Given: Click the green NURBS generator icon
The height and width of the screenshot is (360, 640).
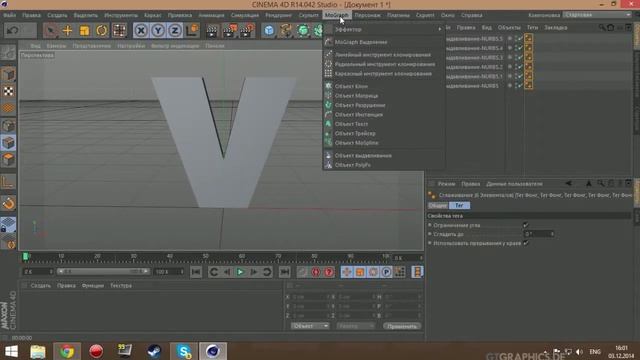Looking at the screenshot, I should (x=303, y=31).
